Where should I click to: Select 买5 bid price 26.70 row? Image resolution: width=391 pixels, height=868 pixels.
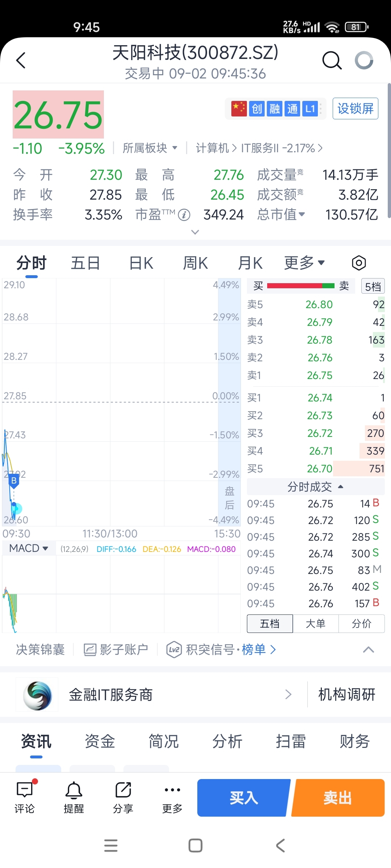point(316,469)
